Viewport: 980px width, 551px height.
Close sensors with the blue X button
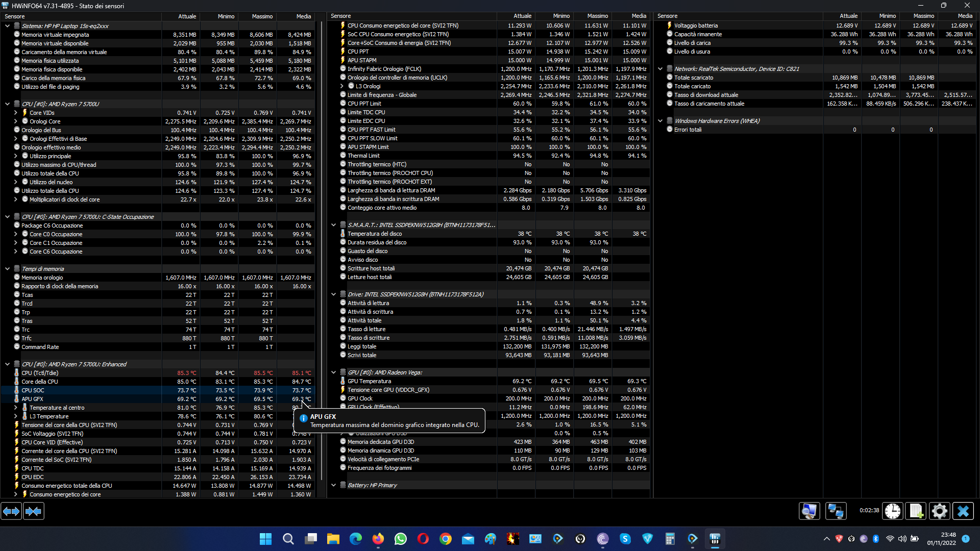[x=963, y=511]
